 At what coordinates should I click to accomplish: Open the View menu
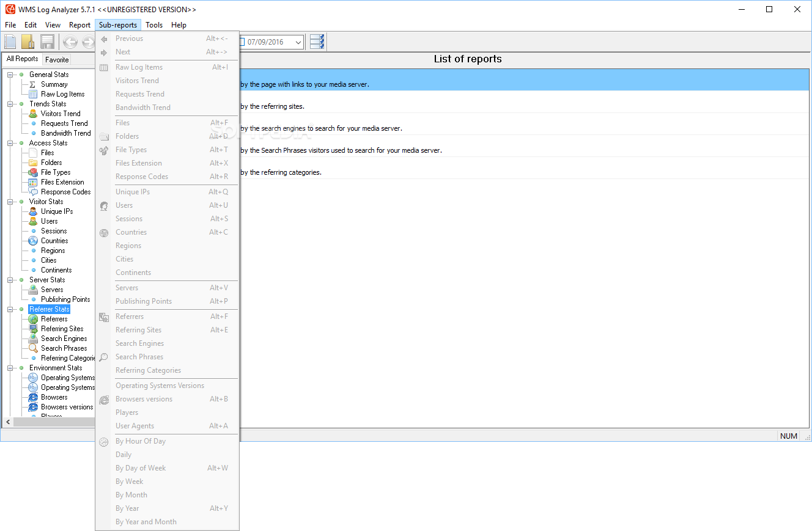click(x=53, y=25)
